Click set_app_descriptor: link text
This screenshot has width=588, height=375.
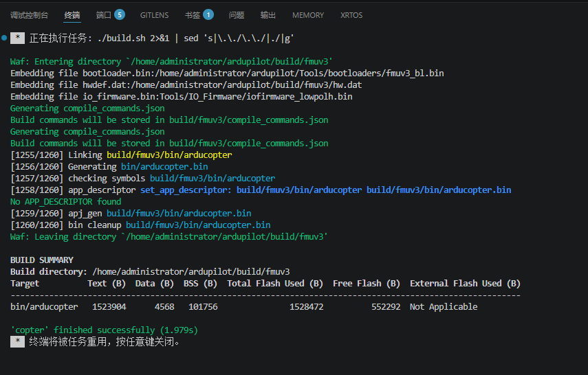pos(186,190)
